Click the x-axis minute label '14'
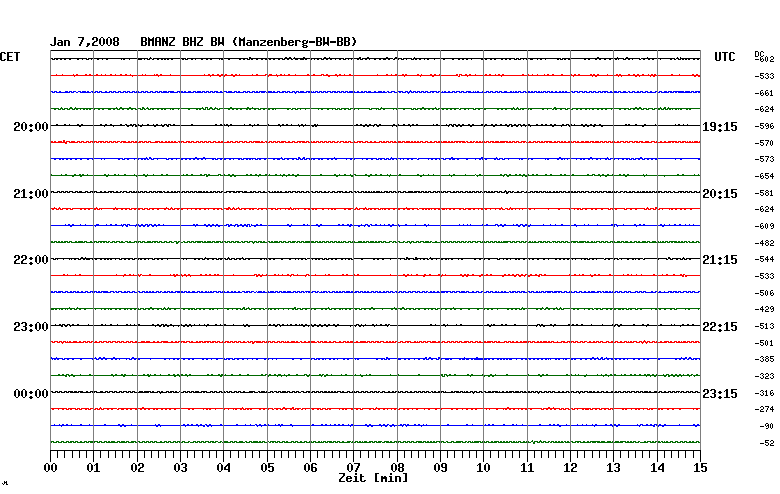 (657, 468)
